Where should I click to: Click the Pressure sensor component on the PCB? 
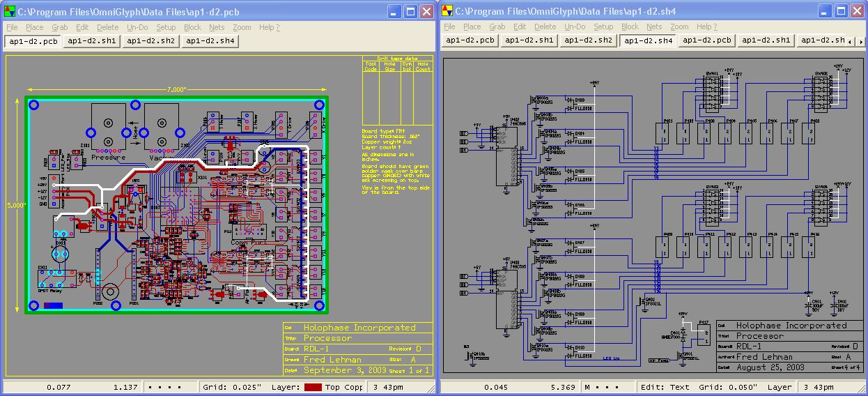coord(108,127)
